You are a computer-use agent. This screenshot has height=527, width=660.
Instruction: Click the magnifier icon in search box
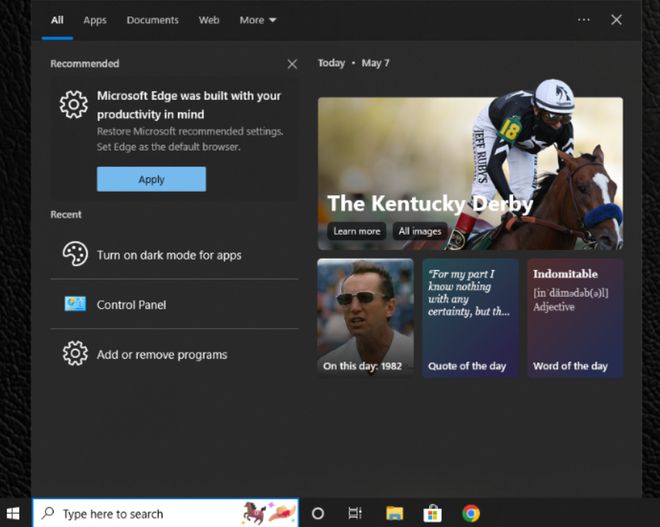(48, 513)
